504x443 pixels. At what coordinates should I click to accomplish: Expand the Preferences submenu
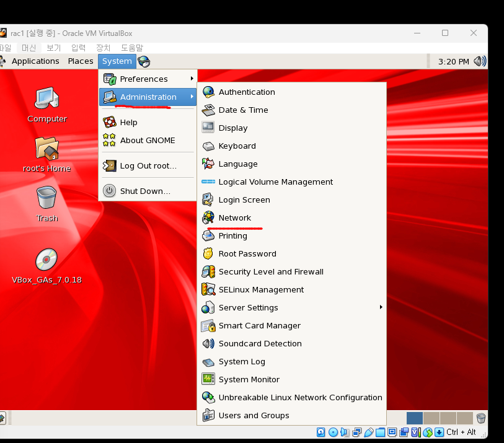click(x=148, y=79)
